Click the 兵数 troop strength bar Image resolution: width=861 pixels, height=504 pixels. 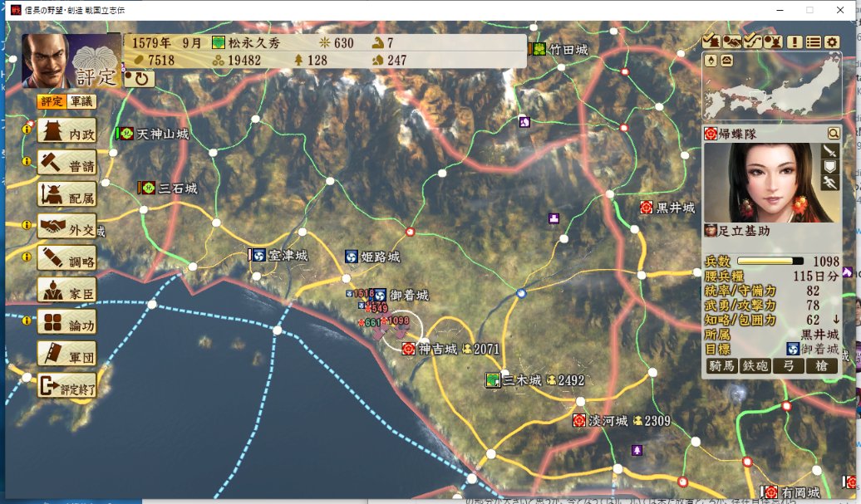770,261
